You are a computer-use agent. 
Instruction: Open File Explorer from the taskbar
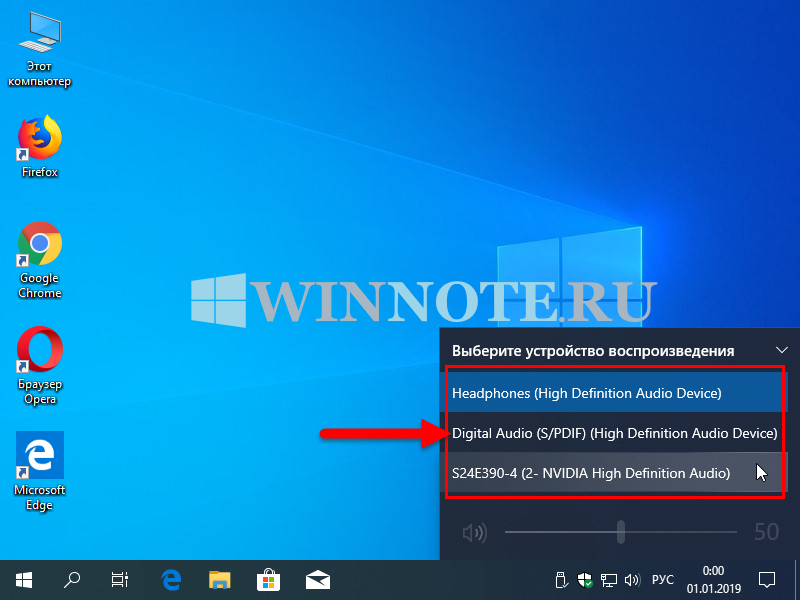pyautogui.click(x=220, y=578)
